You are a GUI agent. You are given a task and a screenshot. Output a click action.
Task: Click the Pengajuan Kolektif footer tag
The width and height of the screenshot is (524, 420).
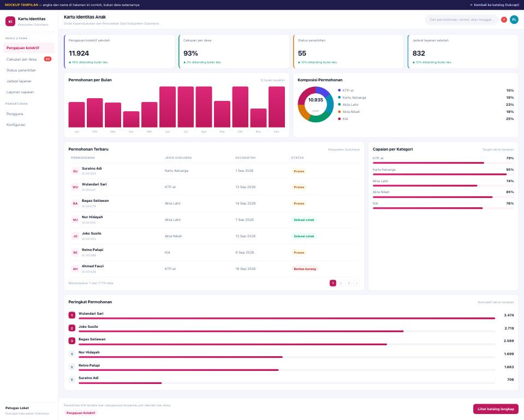pyautogui.click(x=81, y=413)
